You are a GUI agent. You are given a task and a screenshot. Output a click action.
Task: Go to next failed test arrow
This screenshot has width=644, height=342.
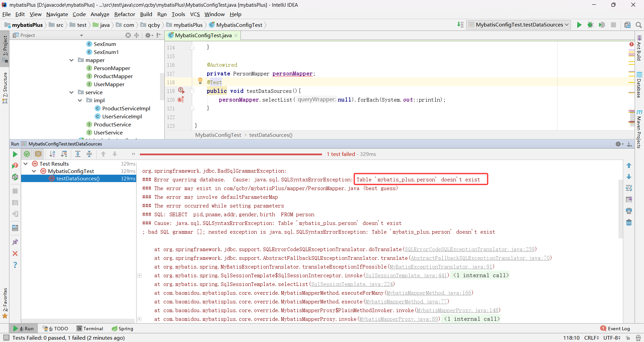tap(115, 154)
